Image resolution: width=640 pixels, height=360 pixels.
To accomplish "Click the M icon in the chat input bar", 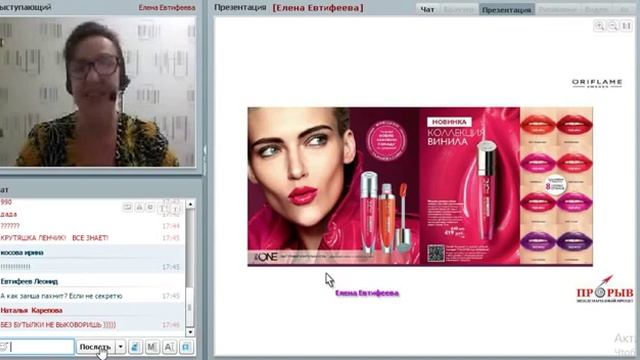I will tap(152, 347).
